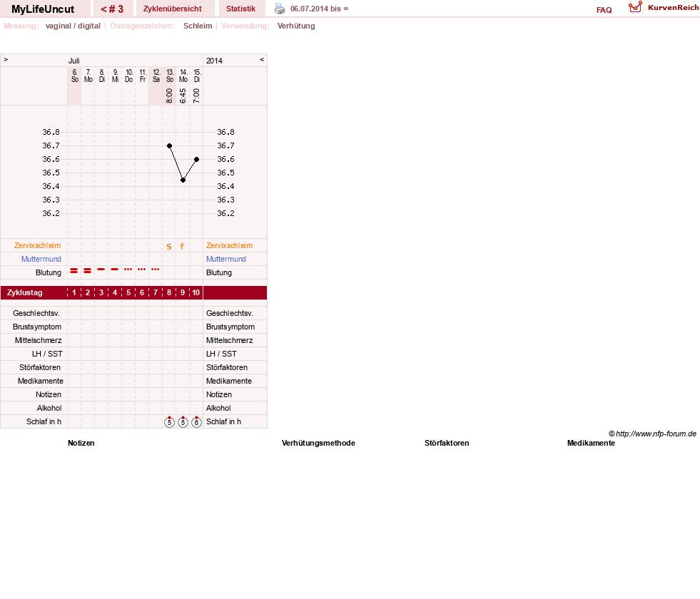700x599 pixels.
Task: Open the Zyklenübersicht tab
Action: tap(172, 9)
